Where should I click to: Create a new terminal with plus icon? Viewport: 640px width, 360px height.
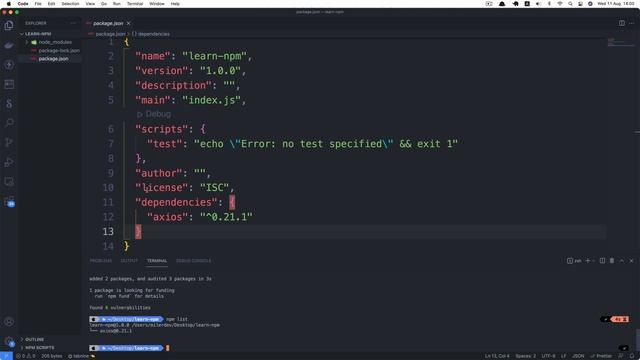588,260
